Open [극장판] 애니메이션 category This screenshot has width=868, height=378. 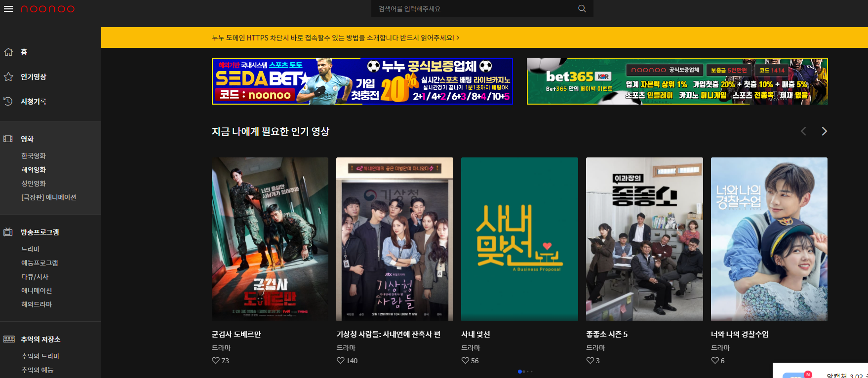coord(49,197)
